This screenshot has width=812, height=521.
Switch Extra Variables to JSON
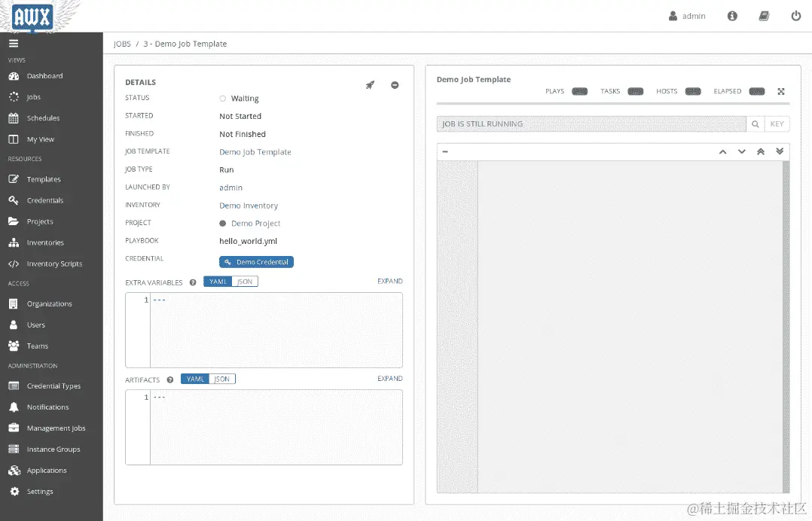pos(245,282)
